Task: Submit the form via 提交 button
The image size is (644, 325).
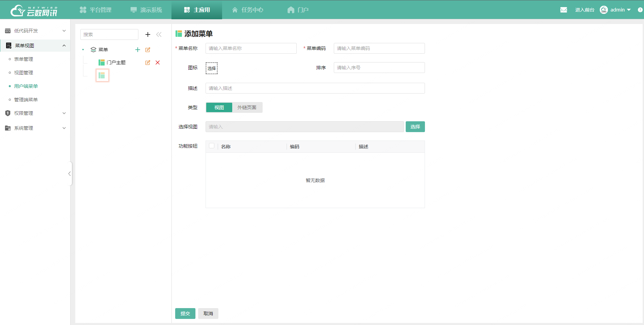Action: 185,313
